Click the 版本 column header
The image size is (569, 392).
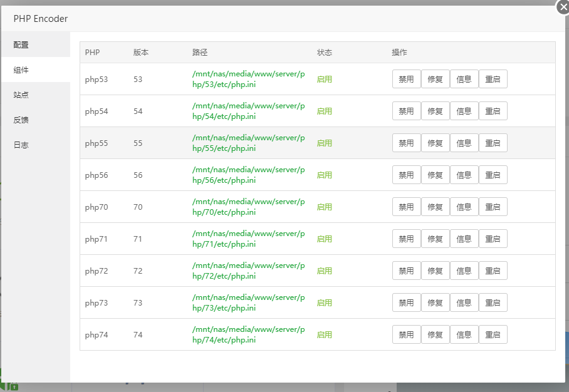pos(141,52)
